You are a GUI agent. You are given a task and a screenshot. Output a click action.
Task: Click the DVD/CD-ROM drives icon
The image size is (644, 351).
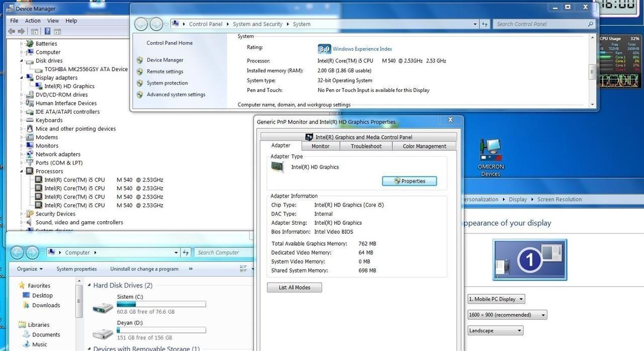30,95
